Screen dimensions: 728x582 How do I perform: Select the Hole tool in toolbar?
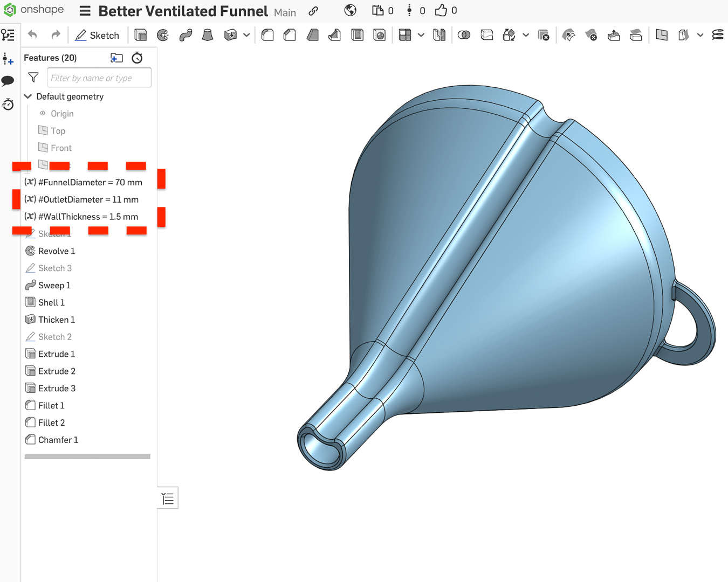(380, 35)
